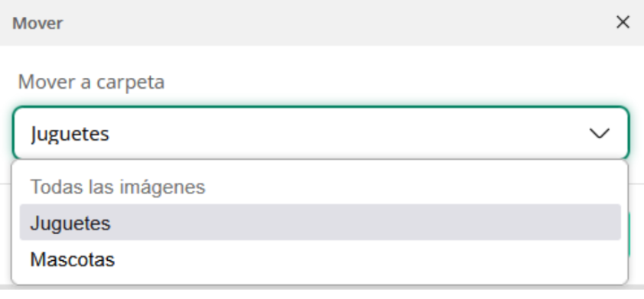
Task: Toggle the folder dropdown via its down arrow
Action: (x=599, y=134)
